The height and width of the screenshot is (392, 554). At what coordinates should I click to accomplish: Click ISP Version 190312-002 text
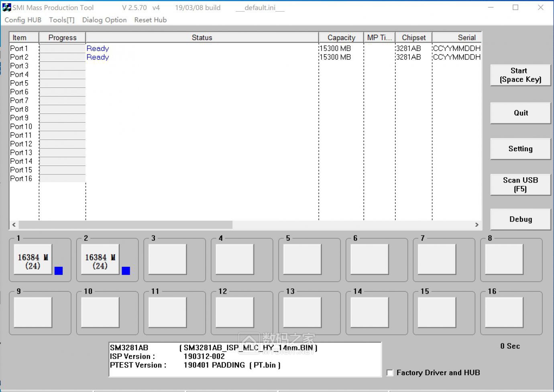pos(204,356)
